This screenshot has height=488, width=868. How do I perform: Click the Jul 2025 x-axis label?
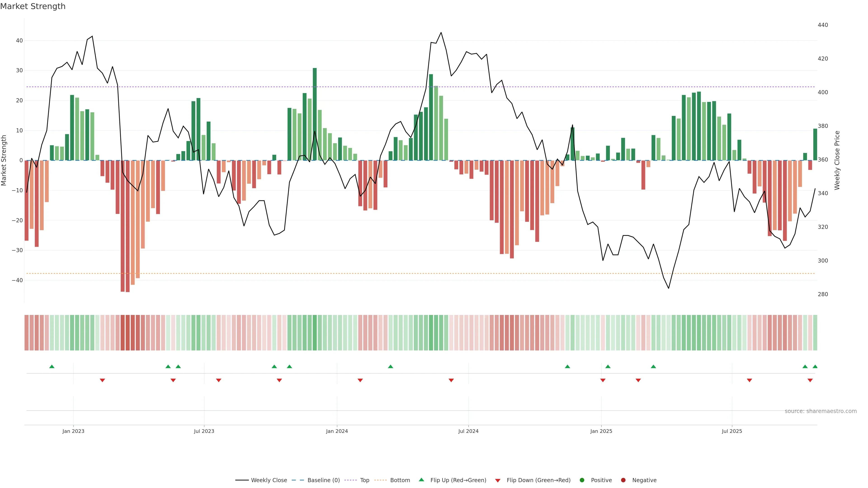click(732, 431)
